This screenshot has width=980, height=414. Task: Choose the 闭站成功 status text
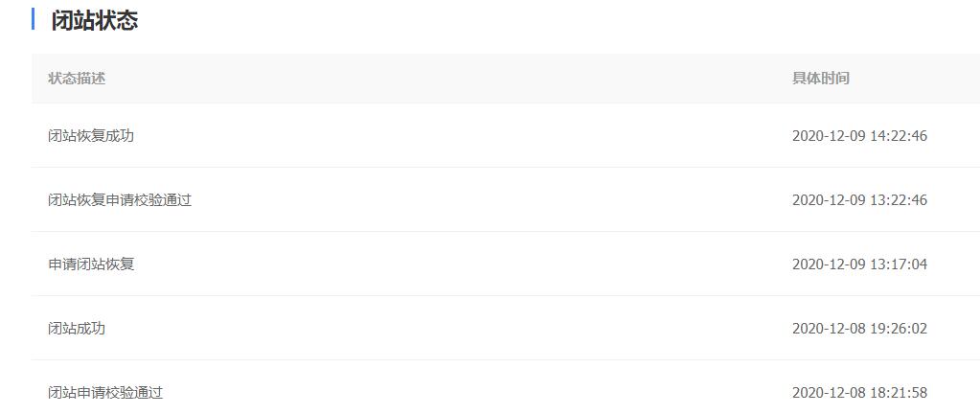coord(77,329)
